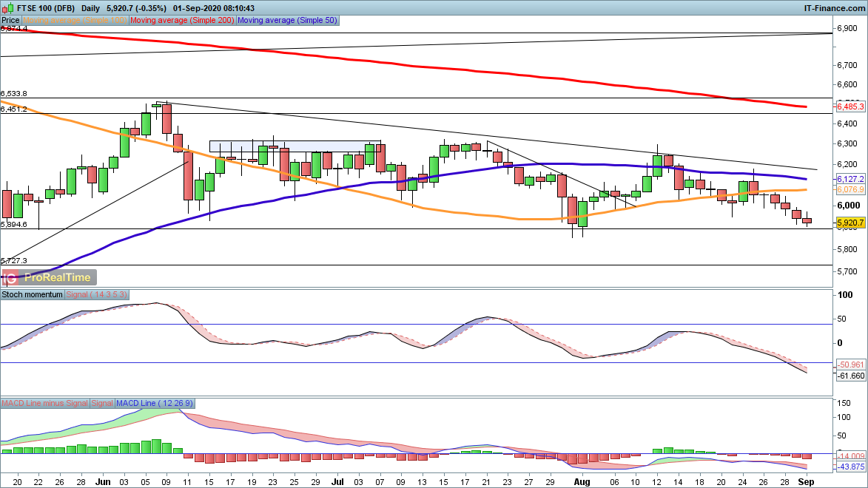Click the candlestick chart icon beside FTSE 100
The image size is (868, 488).
click(8, 7)
